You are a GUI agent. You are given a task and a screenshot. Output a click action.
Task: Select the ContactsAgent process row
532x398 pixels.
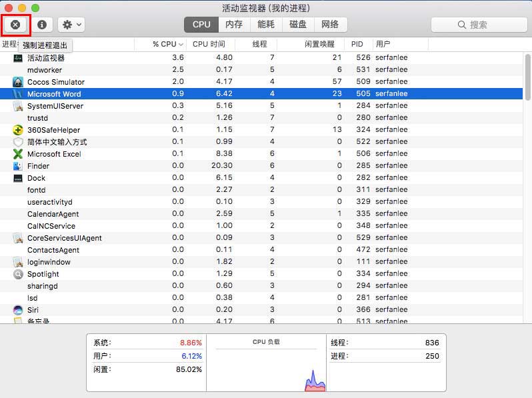tap(261, 250)
